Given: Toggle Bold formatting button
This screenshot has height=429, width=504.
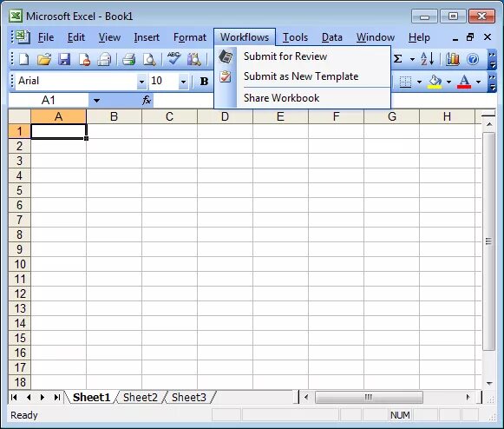Looking at the screenshot, I should tap(204, 82).
